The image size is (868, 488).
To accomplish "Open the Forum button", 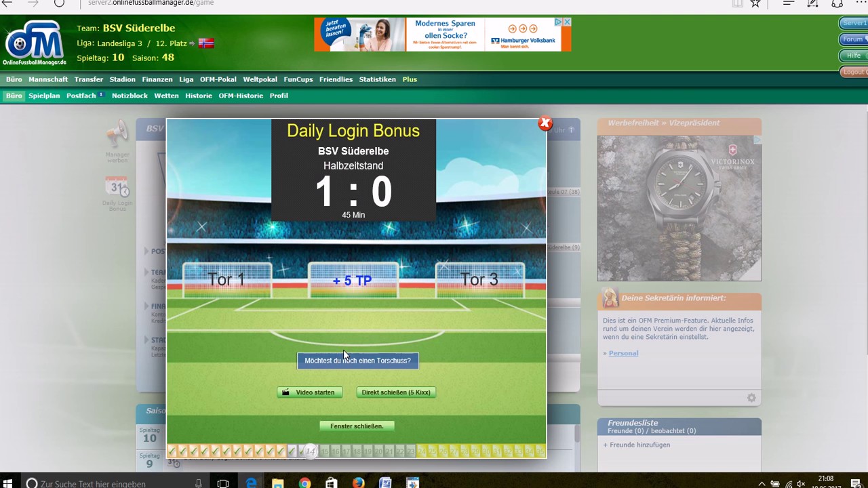I will [854, 39].
